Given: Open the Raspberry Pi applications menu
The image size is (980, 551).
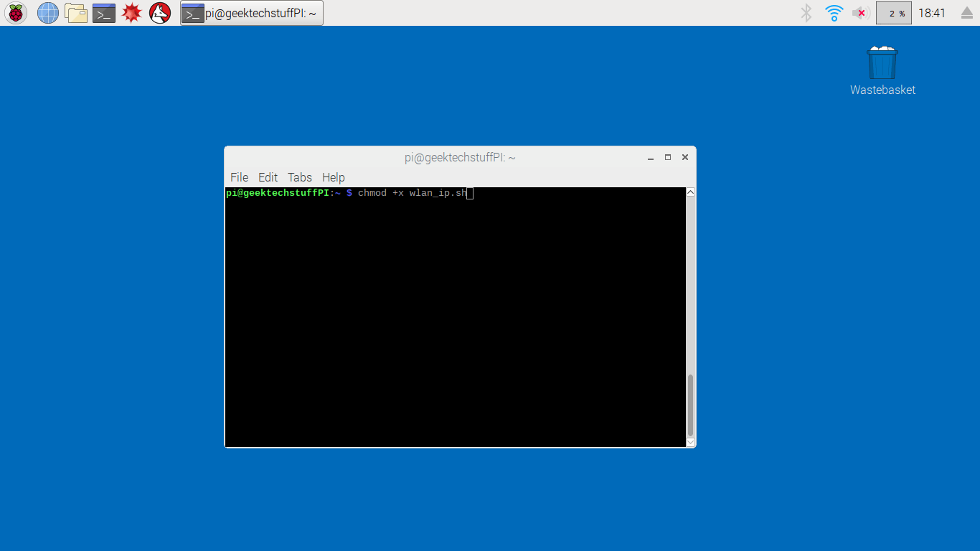Looking at the screenshot, I should pos(15,12).
